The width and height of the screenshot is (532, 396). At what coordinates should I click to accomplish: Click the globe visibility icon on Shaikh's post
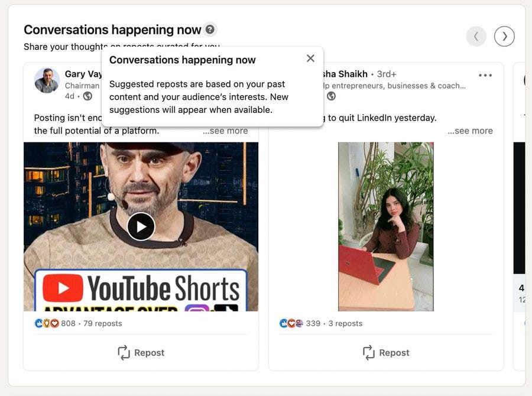tap(331, 96)
